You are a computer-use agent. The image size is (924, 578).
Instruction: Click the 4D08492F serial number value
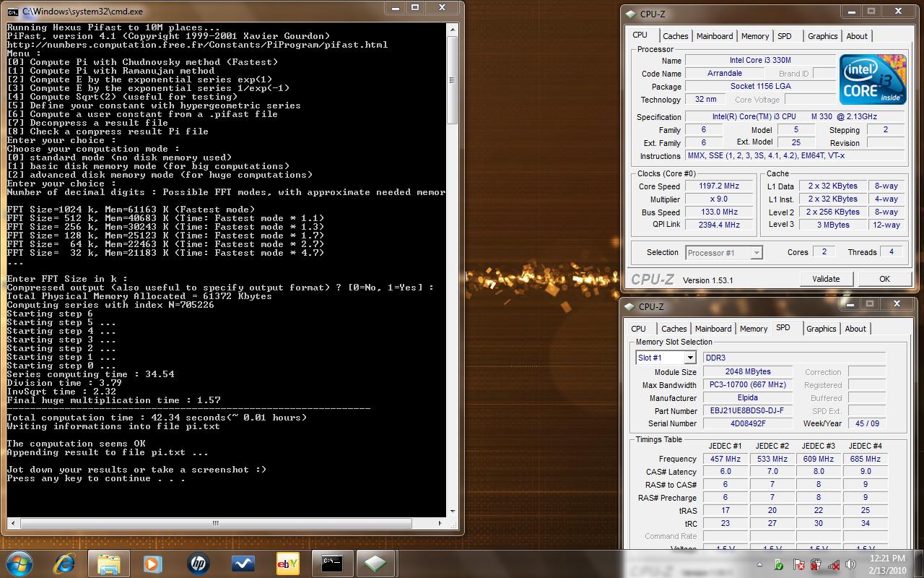[748, 424]
